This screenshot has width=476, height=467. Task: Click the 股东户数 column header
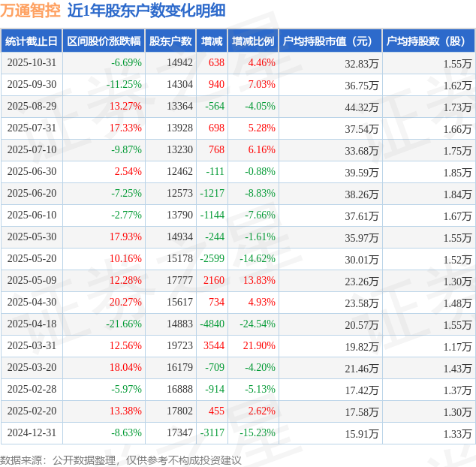[x=170, y=41]
